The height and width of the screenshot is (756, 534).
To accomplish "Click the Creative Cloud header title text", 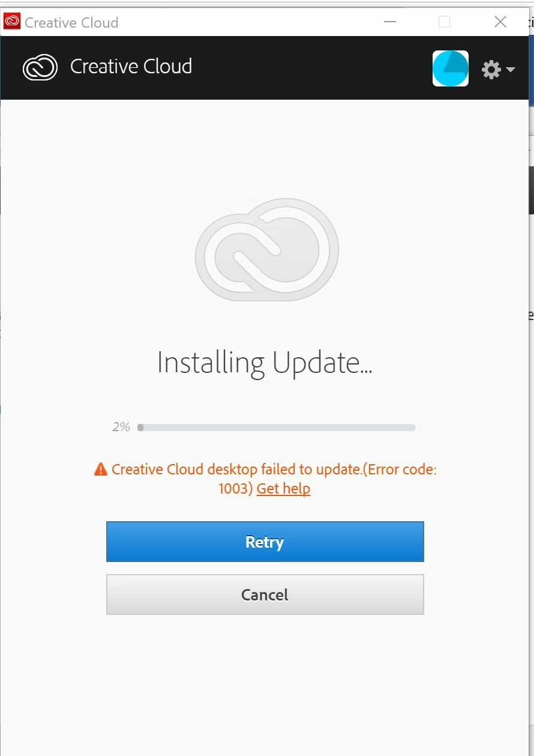I will click(131, 67).
